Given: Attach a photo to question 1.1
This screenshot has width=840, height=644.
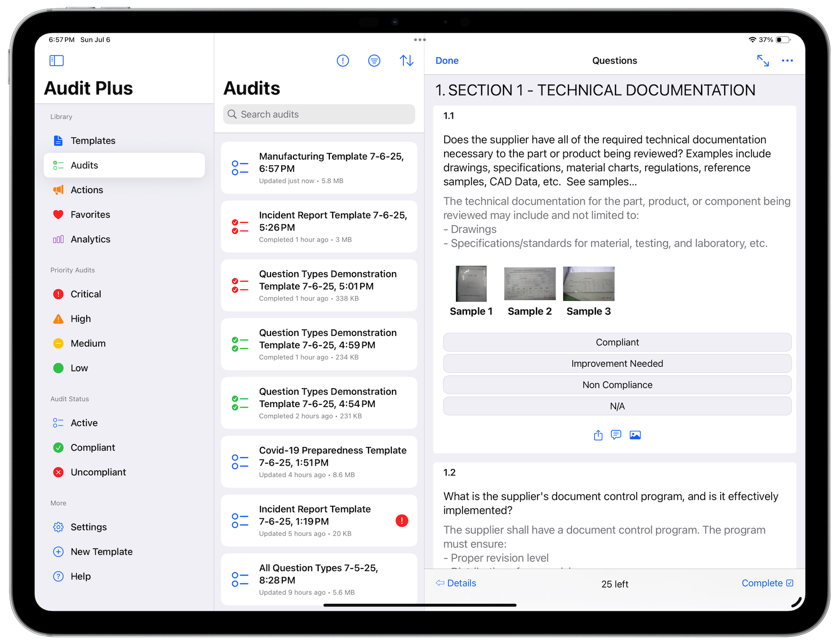Looking at the screenshot, I should [x=635, y=435].
